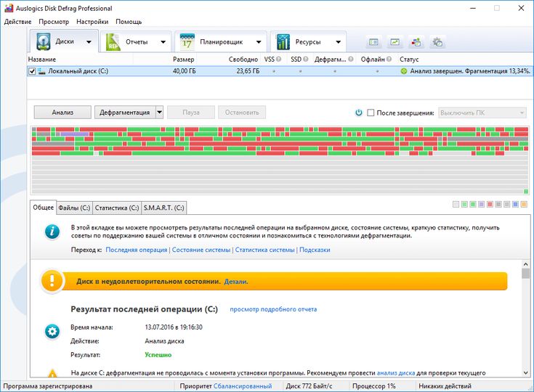Click the purple legend color swatch
The height and width of the screenshot is (392, 534).
pos(481,204)
